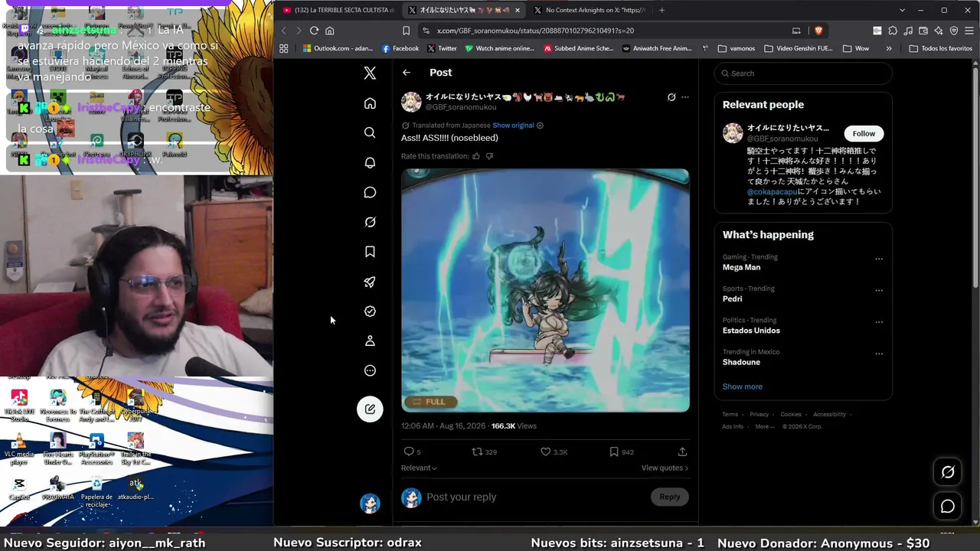This screenshot has width=980, height=551.
Task: Switch to the YouTube La TERRIBLE SECTA tab
Action: click(x=338, y=10)
